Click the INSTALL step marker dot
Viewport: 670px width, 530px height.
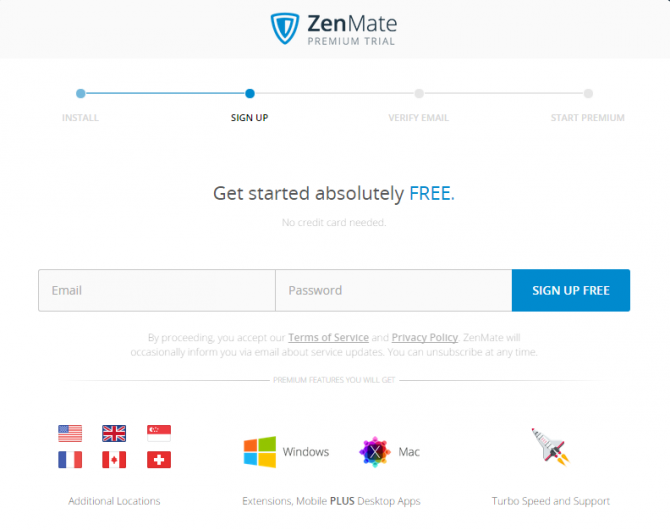[x=81, y=93]
